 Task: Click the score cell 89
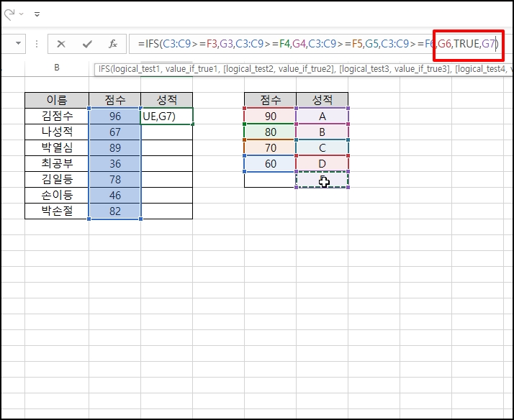pos(115,147)
